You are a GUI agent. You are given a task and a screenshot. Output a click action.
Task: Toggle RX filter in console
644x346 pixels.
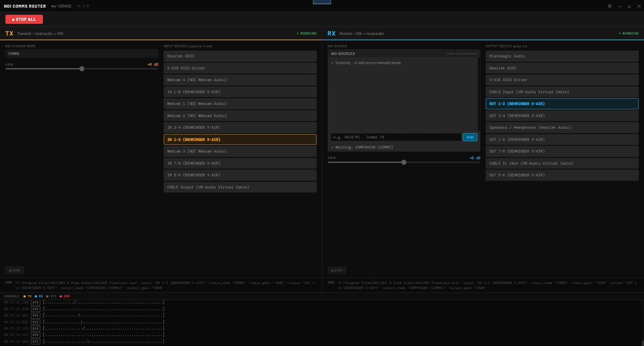[39, 296]
